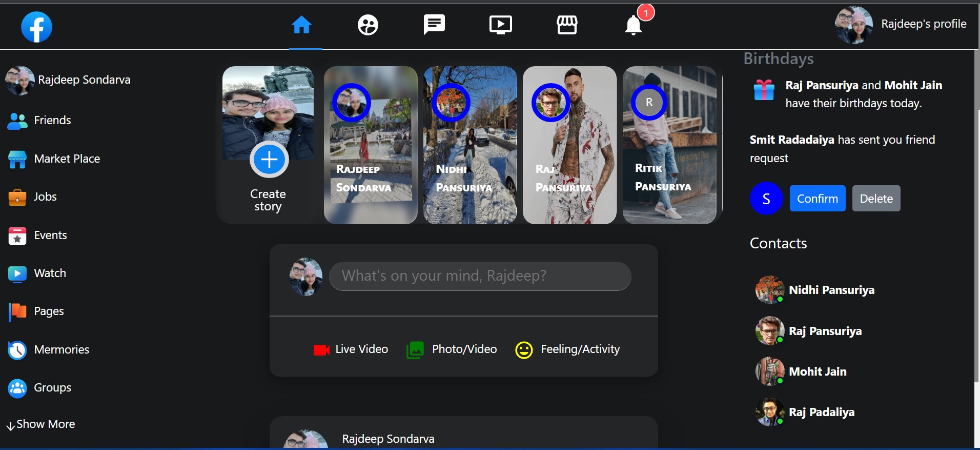Click the Jobs briefcase icon
This screenshot has width=980, height=450.
pyautogui.click(x=17, y=197)
